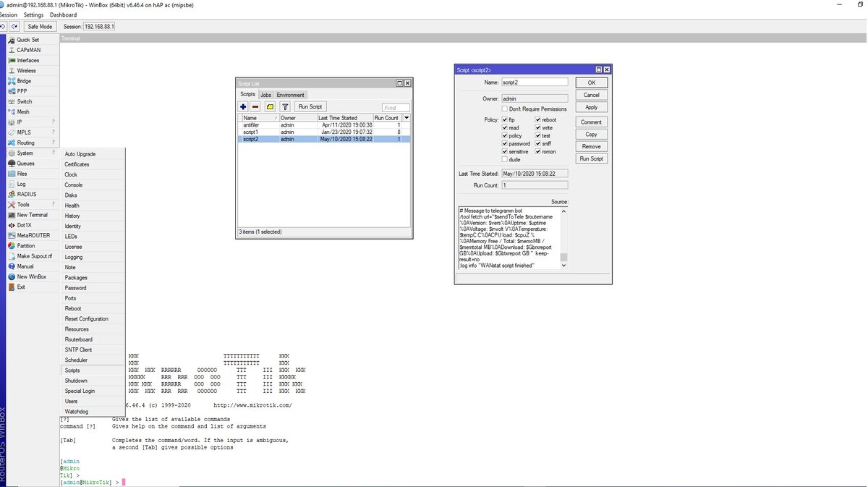Image resolution: width=868 pixels, height=487 pixels.
Task: Uncheck the write policy checkbox
Action: click(538, 127)
